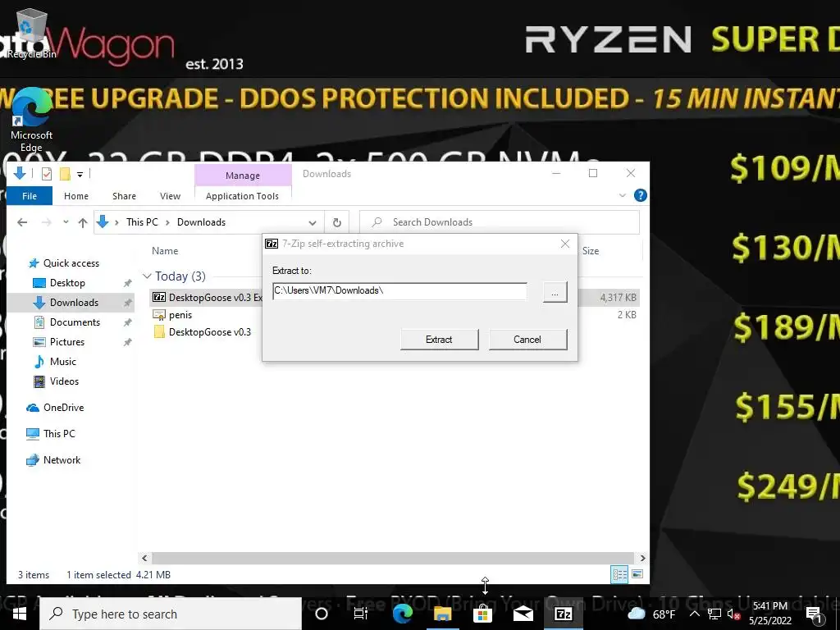
Task: Click the horizontal scrollbar in file list
Action: click(393, 558)
